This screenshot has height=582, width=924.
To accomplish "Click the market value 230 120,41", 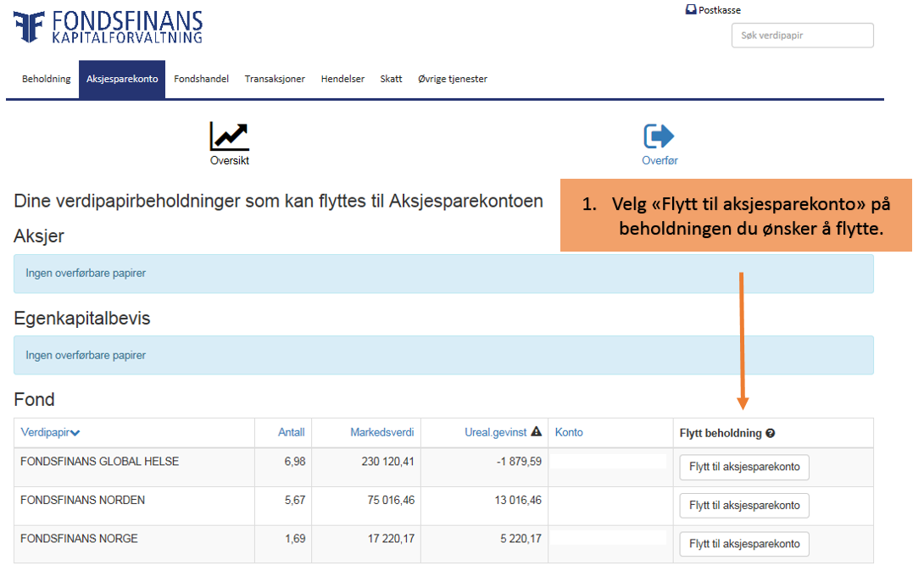I will coord(387,461).
